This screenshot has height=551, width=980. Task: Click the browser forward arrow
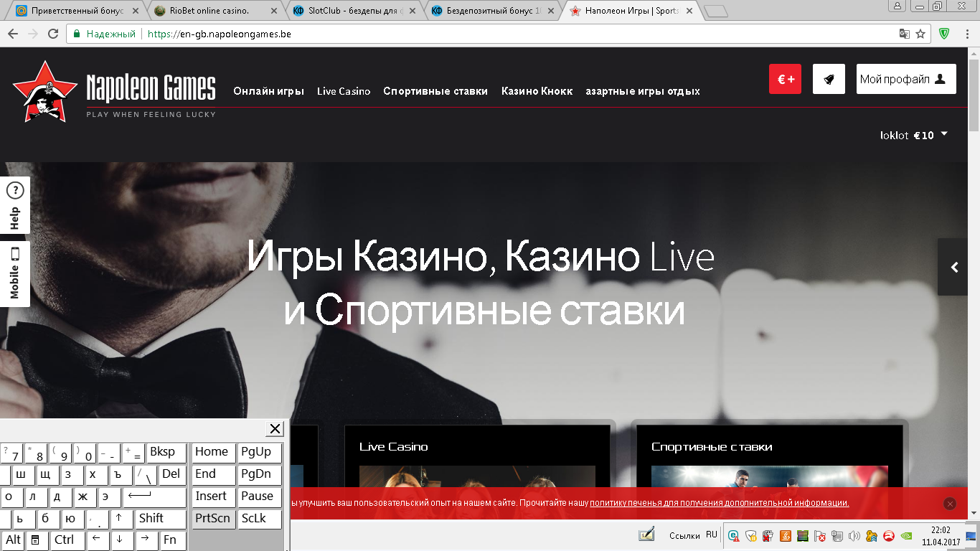click(x=33, y=34)
